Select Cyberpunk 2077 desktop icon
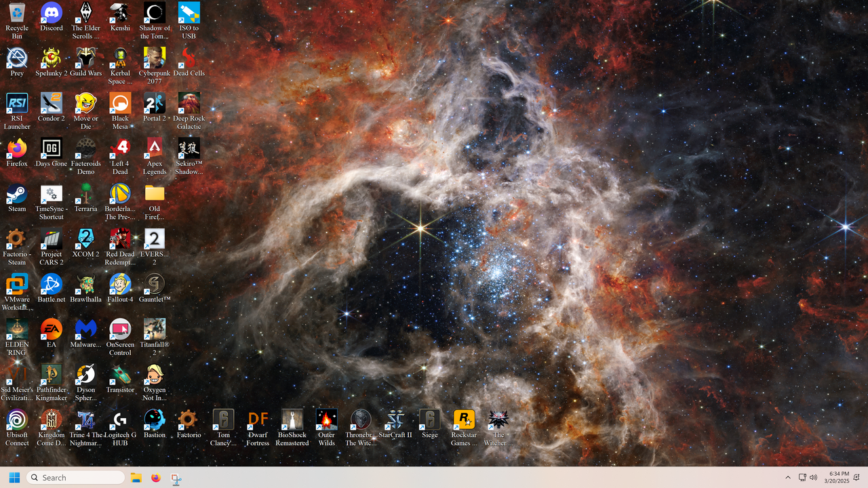The width and height of the screenshot is (868, 488). tap(154, 58)
